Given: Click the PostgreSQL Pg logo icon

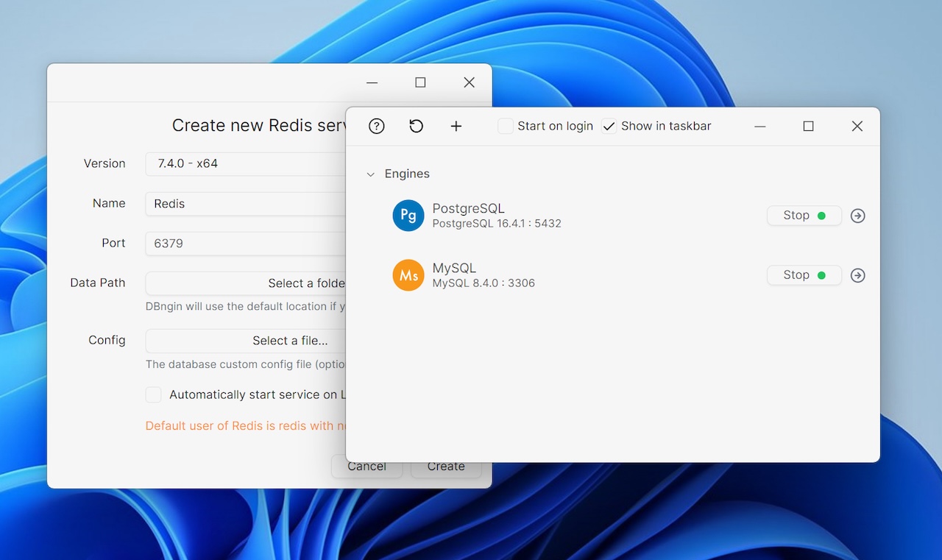Looking at the screenshot, I should 408,216.
